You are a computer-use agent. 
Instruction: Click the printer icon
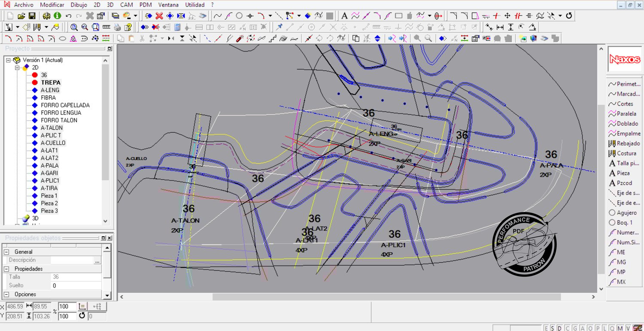(x=117, y=27)
